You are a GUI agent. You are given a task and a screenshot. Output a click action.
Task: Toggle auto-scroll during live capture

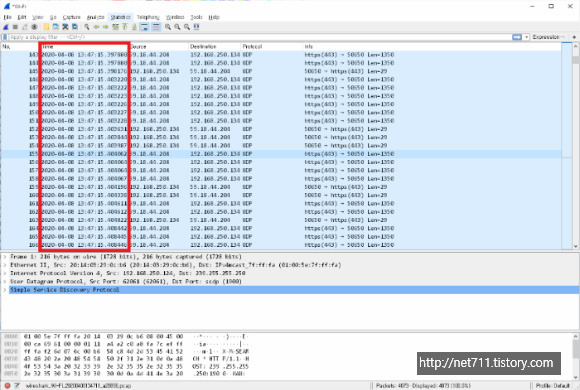coord(144,27)
